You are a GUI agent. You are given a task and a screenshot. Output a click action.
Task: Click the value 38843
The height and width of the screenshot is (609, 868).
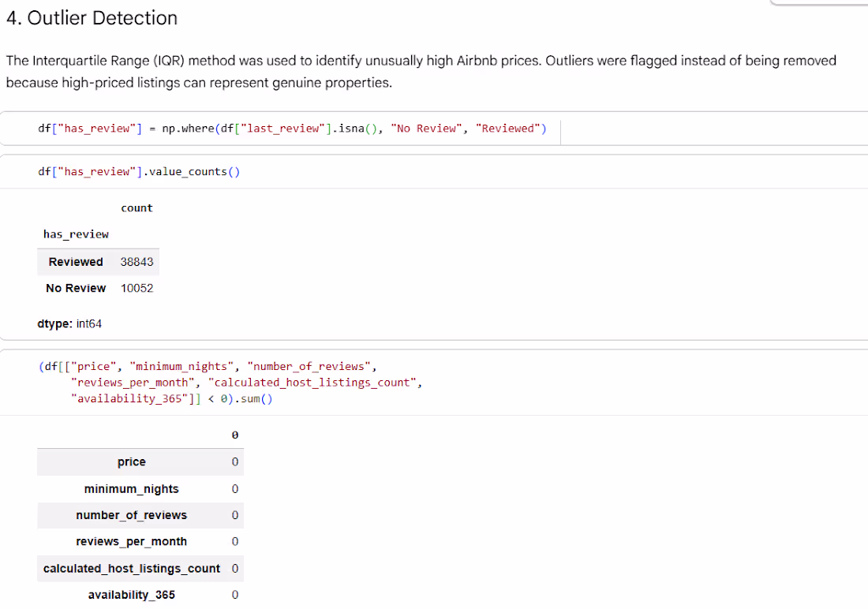pyautogui.click(x=137, y=262)
